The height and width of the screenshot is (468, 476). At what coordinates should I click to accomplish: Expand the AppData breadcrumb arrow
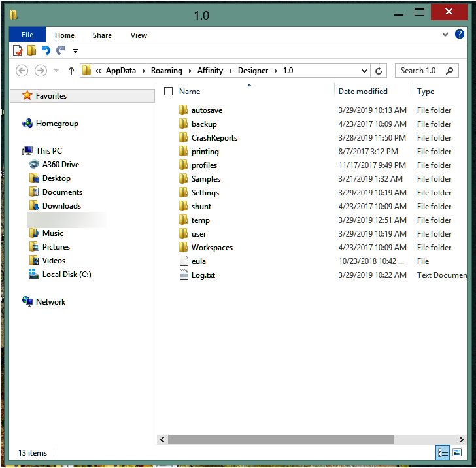pos(144,71)
